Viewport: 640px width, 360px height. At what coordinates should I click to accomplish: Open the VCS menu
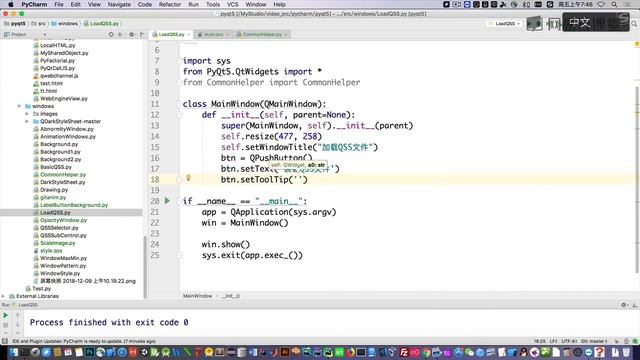(232, 4)
